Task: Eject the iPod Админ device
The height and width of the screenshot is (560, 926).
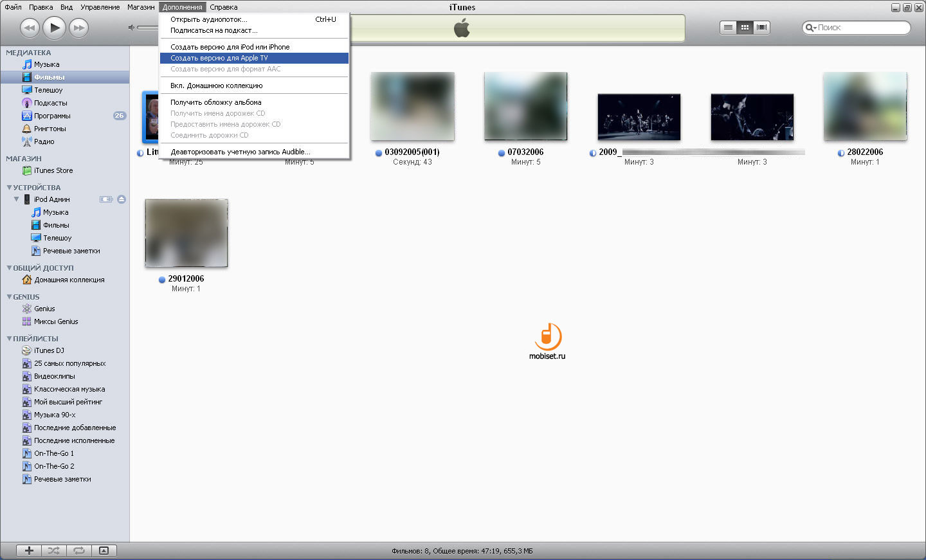Action: (122, 199)
